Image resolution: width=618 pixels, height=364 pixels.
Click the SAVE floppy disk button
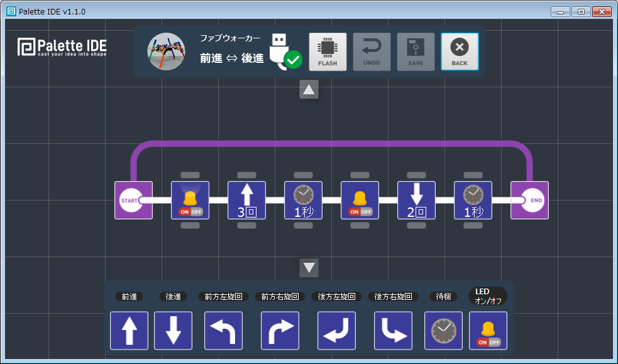point(416,52)
